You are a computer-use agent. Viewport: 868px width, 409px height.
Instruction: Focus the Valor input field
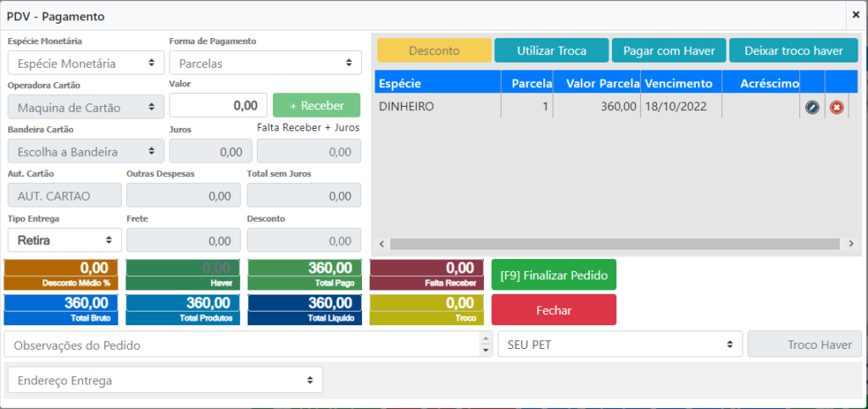pyautogui.click(x=219, y=105)
